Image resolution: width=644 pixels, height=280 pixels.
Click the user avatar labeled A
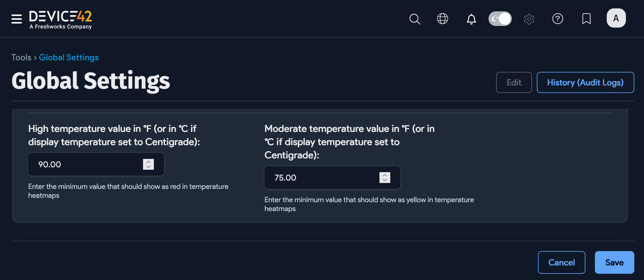616,18
